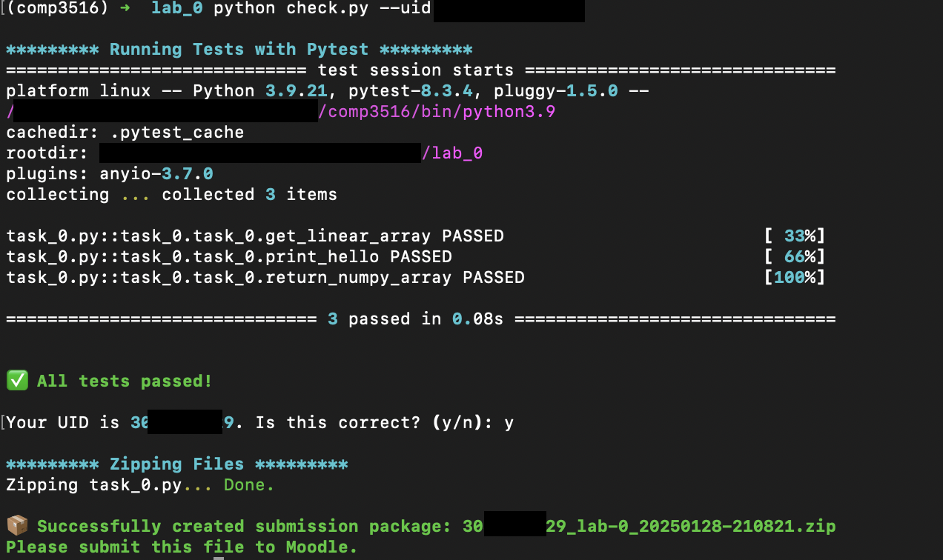Open the /lab_0 rootdir path
943x560 pixels.
click(452, 153)
